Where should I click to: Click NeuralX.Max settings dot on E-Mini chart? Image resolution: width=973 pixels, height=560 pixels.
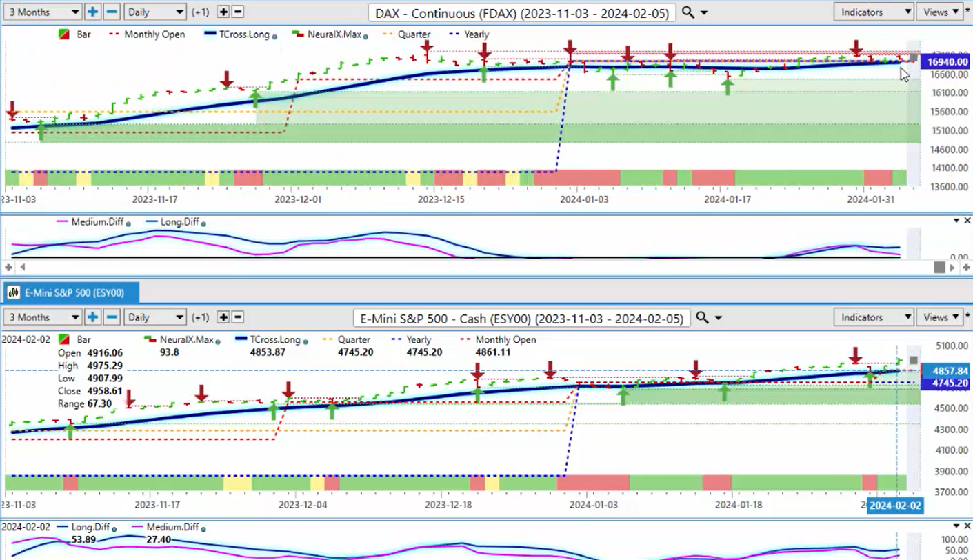click(217, 341)
